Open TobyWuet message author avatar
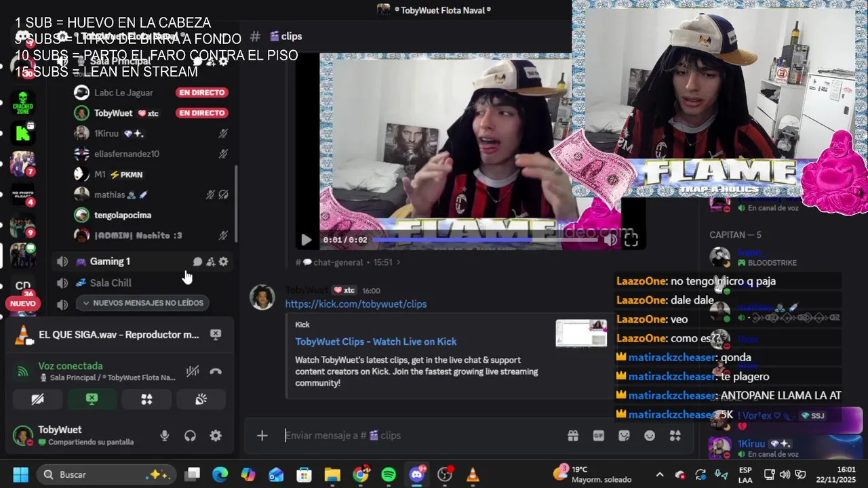This screenshot has height=488, width=868. (262, 298)
